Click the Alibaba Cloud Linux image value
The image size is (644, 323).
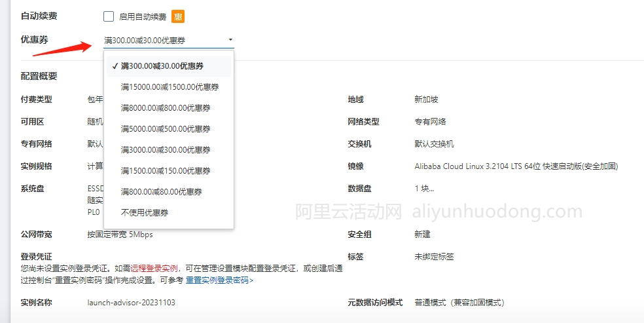(x=516, y=166)
